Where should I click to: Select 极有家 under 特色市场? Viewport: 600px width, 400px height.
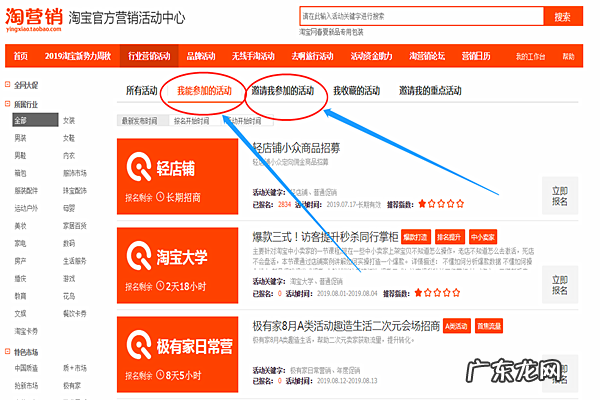tap(72, 385)
